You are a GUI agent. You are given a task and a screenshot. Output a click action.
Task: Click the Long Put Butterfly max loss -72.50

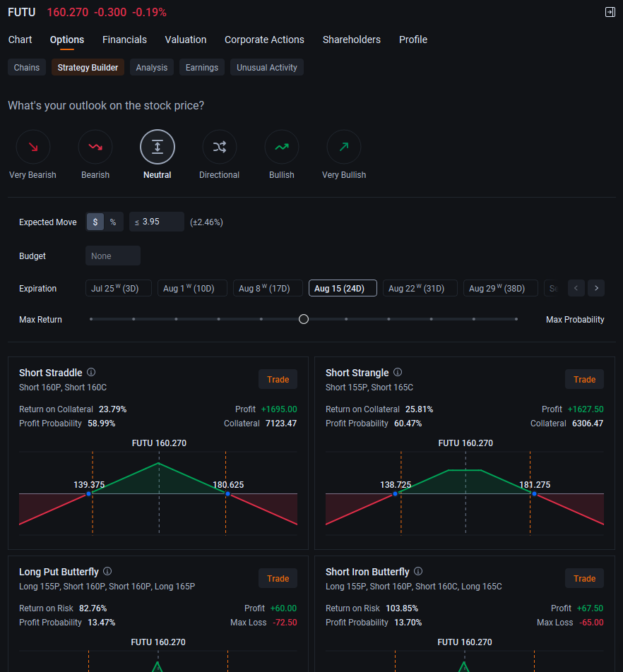[285, 623]
